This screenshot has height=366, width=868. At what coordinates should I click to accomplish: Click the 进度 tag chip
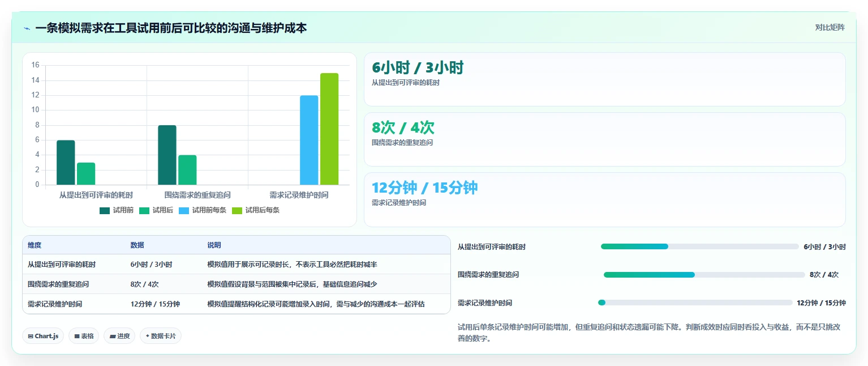[119, 336]
